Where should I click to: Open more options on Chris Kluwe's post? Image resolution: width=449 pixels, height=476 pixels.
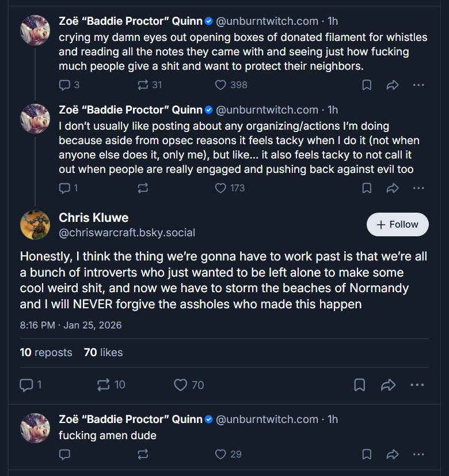417,385
